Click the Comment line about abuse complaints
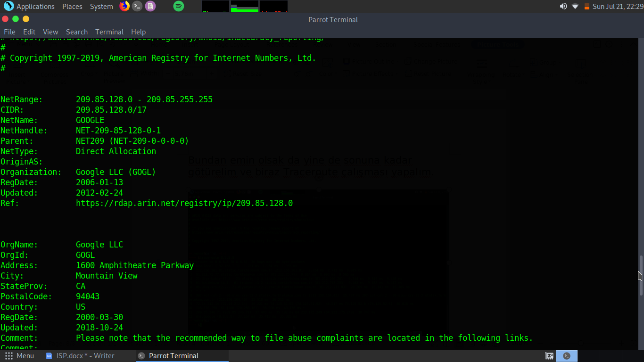This screenshot has height=362, width=644. [x=305, y=338]
